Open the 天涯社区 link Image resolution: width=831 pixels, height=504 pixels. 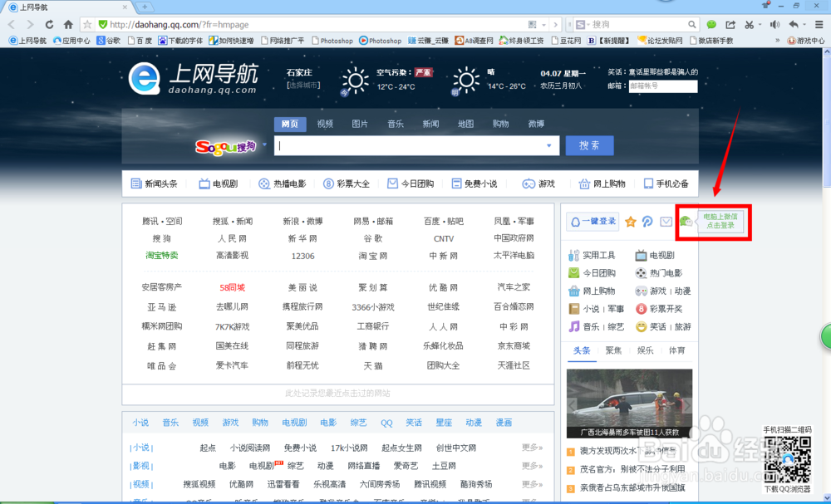(514, 366)
